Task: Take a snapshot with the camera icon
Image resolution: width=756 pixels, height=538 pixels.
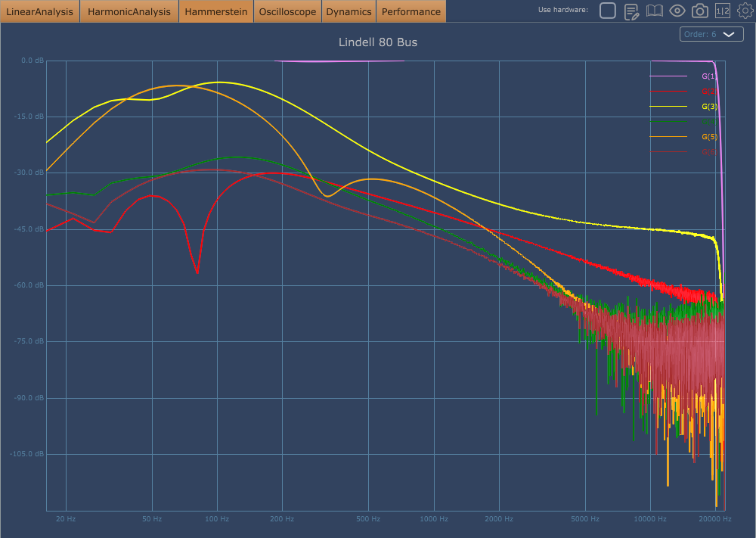Action: [699, 11]
